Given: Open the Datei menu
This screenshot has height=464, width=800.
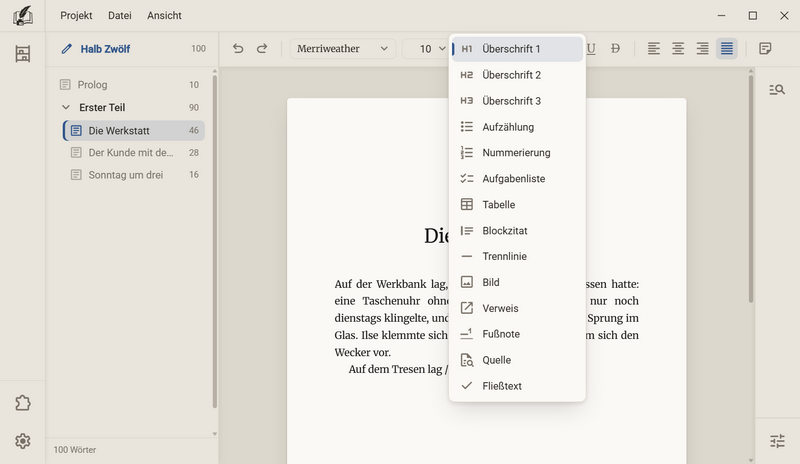Looking at the screenshot, I should pyautogui.click(x=120, y=16).
